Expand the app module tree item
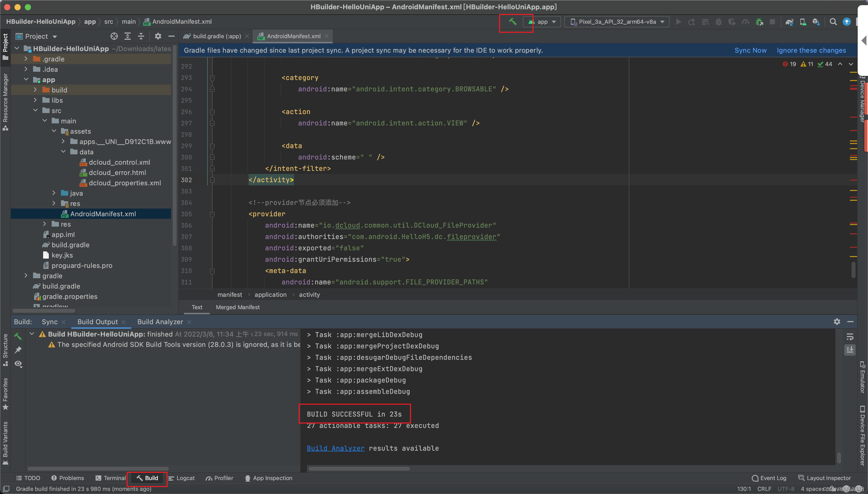Image resolution: width=868 pixels, height=494 pixels. (26, 79)
